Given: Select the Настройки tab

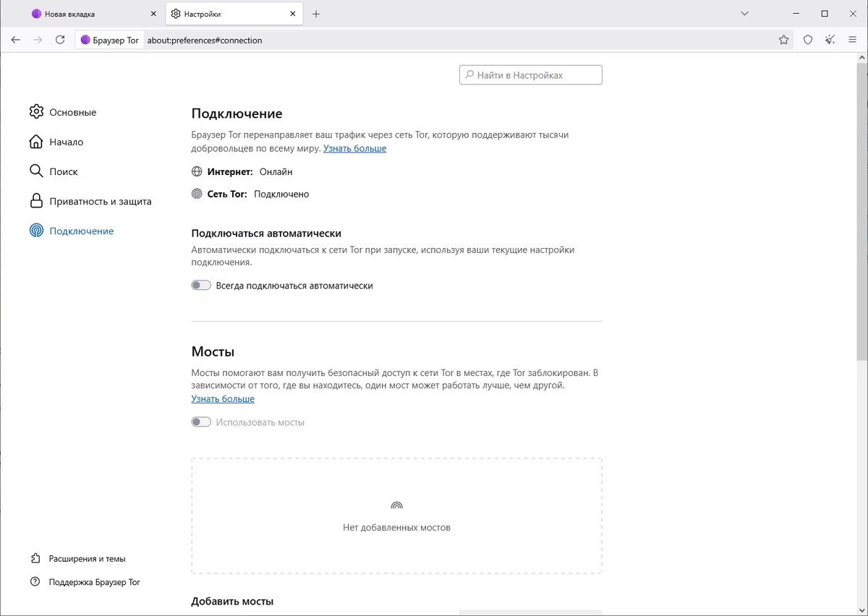Looking at the screenshot, I should 234,14.
